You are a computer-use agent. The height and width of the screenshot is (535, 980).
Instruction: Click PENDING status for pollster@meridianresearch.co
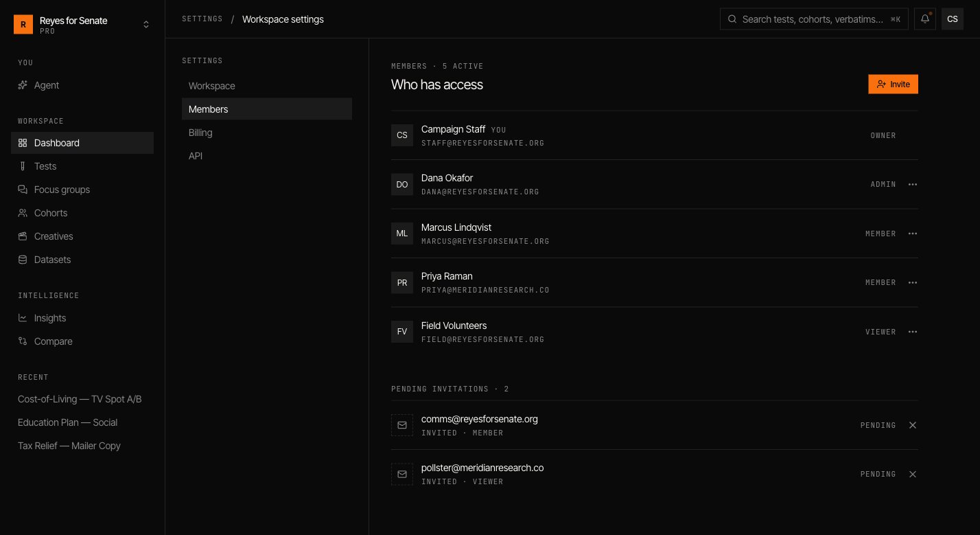tap(878, 474)
